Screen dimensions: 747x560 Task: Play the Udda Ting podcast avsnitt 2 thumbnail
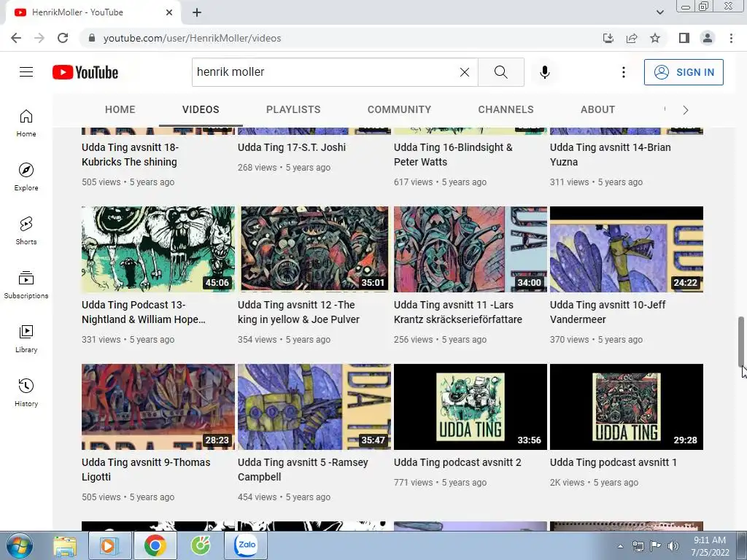click(x=471, y=407)
